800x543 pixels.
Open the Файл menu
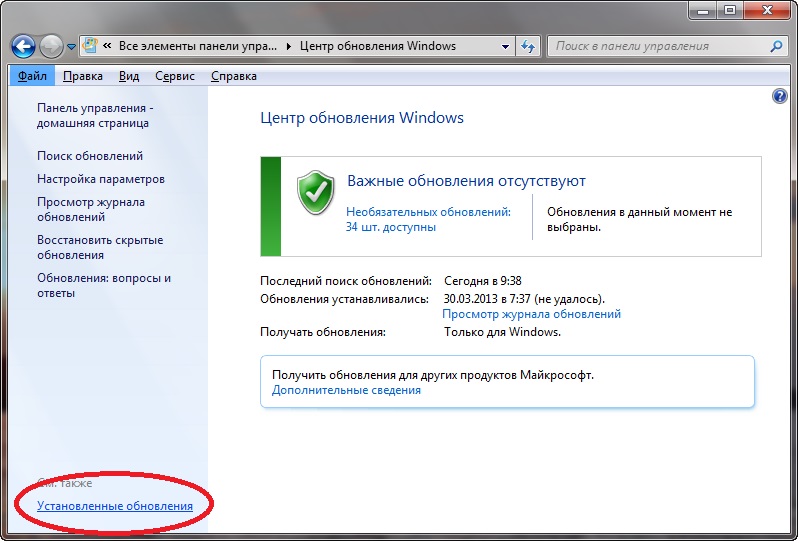tap(32, 76)
